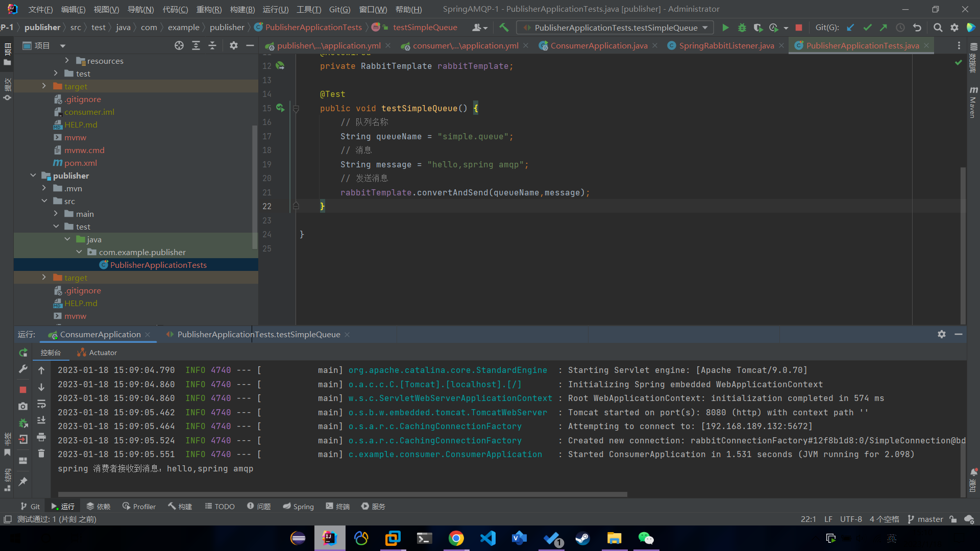
Task: Open TODO tool window button
Action: (220, 507)
